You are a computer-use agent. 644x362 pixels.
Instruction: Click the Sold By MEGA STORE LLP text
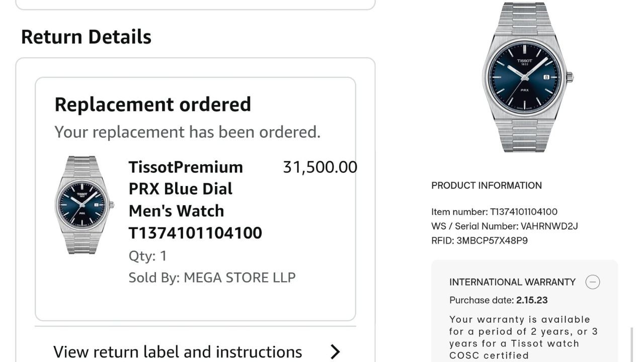point(212,278)
